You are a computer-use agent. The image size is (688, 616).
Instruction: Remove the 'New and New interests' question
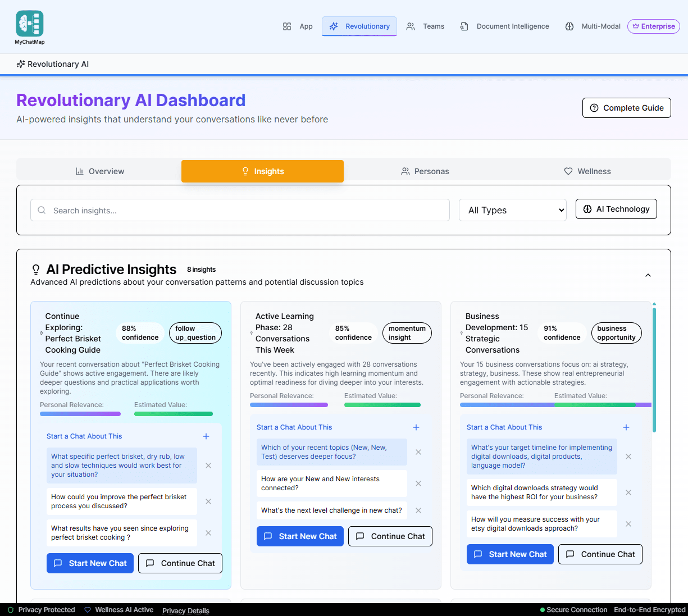418,483
